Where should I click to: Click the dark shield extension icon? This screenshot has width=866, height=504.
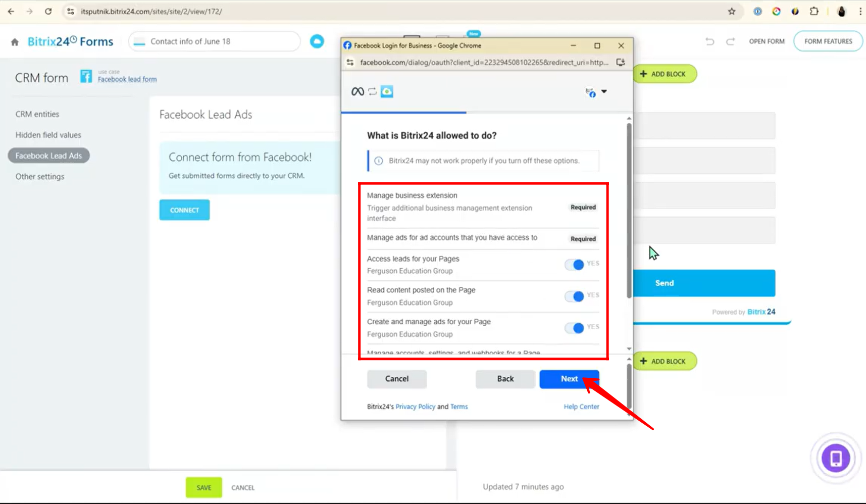795,11
